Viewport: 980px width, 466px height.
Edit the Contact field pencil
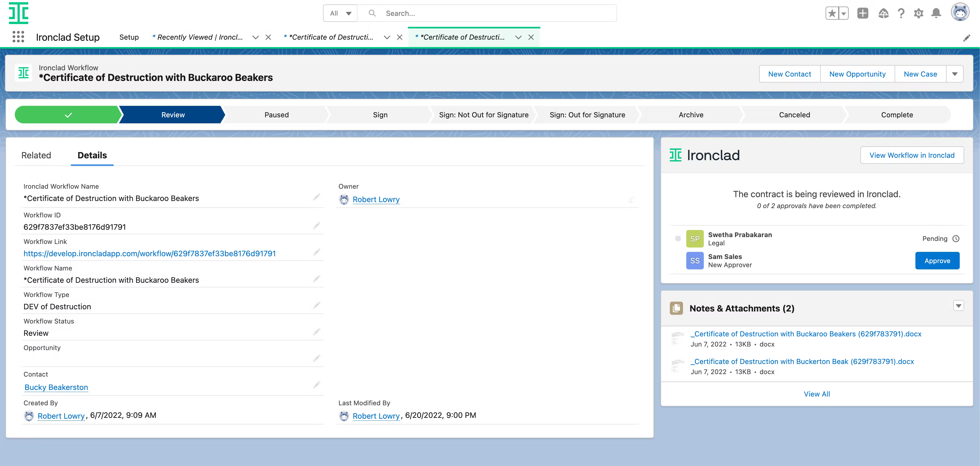point(316,385)
